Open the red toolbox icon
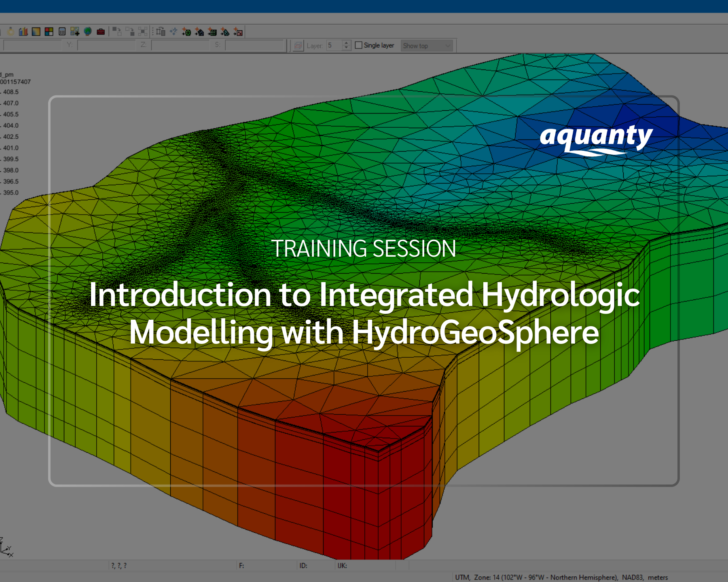The width and height of the screenshot is (728, 582). (101, 32)
